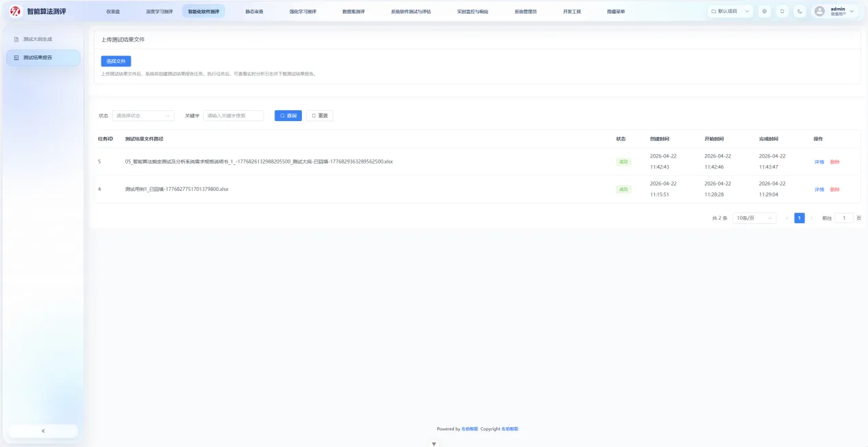Screen dimensions: 868x447
Task: Open 隐藏菜单 navigation tab
Action: (x=615, y=12)
